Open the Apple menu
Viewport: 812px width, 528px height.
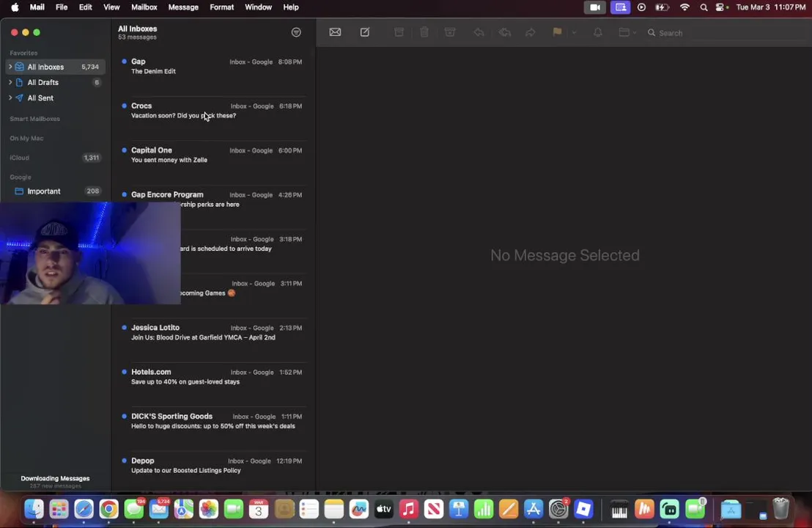click(x=15, y=7)
